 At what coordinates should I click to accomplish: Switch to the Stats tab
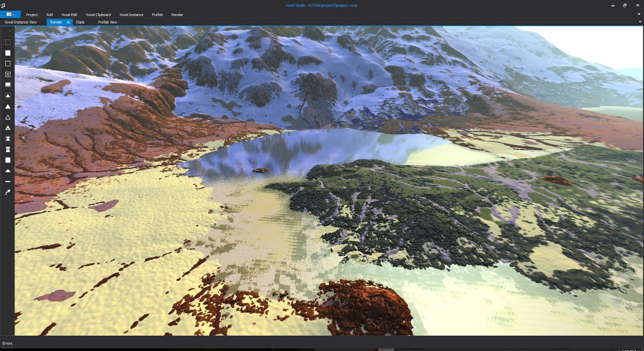pyautogui.click(x=80, y=22)
